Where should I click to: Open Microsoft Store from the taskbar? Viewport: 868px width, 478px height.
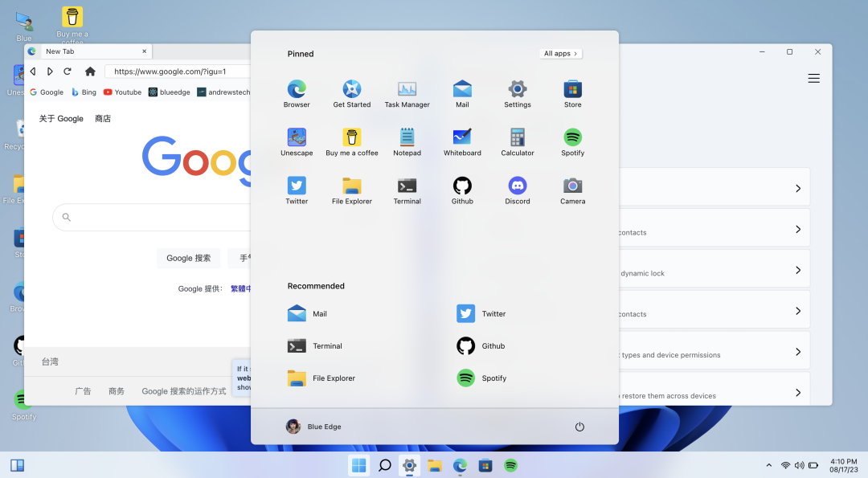[x=485, y=465]
